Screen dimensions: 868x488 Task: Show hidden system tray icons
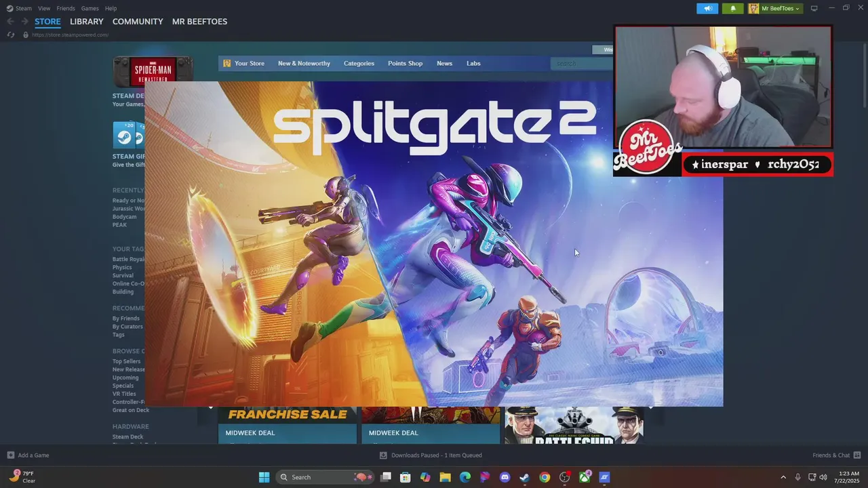(783, 477)
